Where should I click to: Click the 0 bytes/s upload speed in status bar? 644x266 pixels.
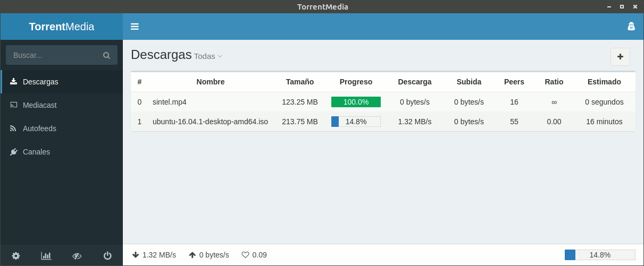tap(214, 255)
